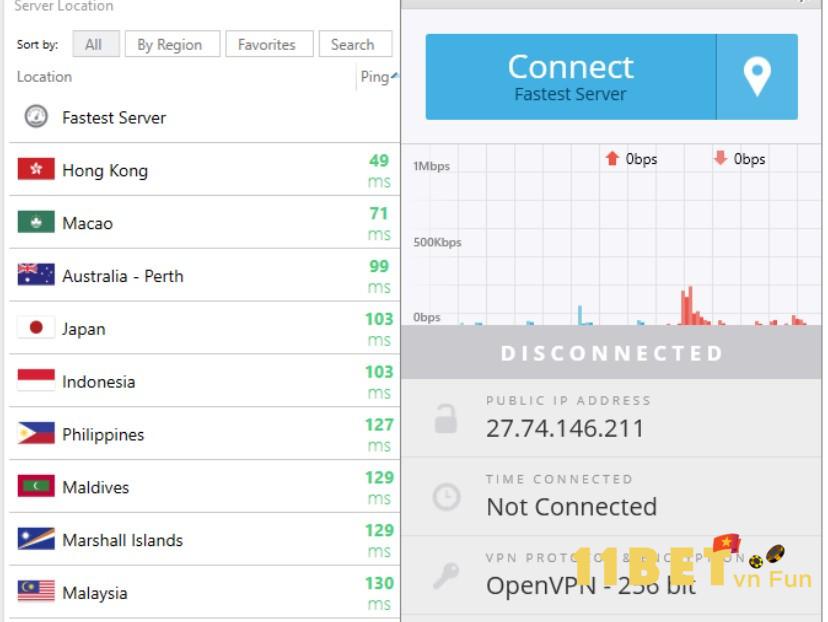
Task: Select the Malaysia server
Action: 204,592
